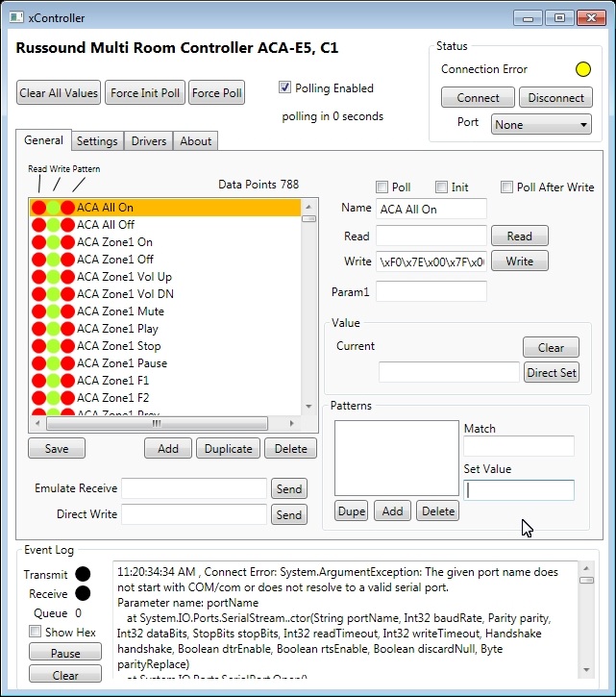
Task: Click the Event Log vertical scrollbar thumb
Action: coord(586,580)
